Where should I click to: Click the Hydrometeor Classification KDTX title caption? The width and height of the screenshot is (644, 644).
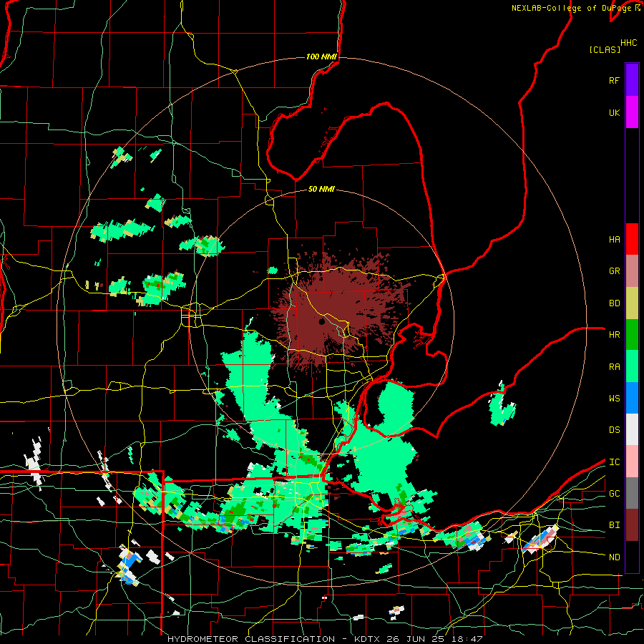coord(324,639)
